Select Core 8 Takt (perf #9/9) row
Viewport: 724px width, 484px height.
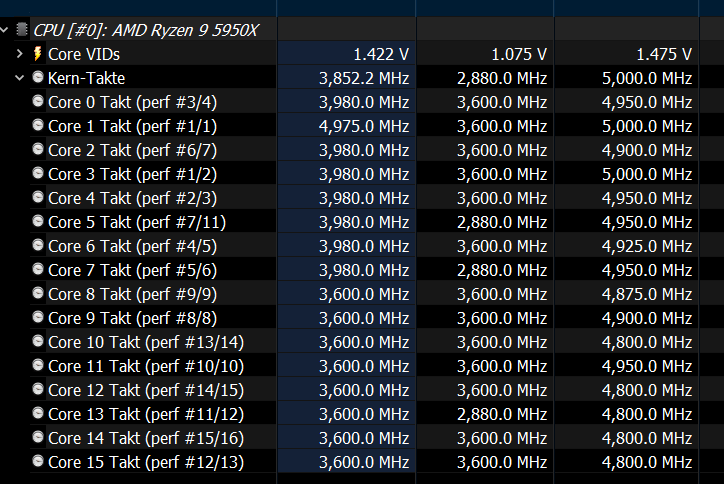[362, 294]
